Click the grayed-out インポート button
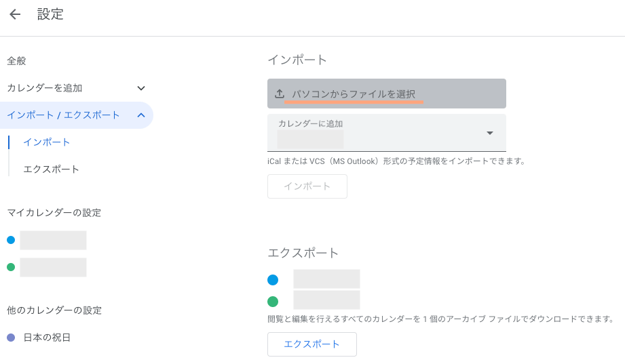Image resolution: width=625 pixels, height=364 pixels. click(x=307, y=186)
